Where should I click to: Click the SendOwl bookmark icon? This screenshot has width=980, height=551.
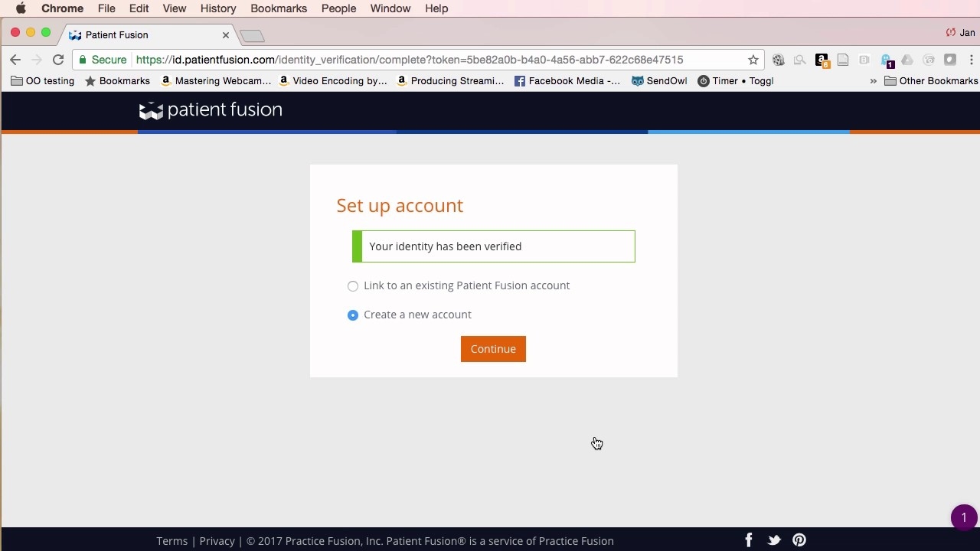[636, 80]
